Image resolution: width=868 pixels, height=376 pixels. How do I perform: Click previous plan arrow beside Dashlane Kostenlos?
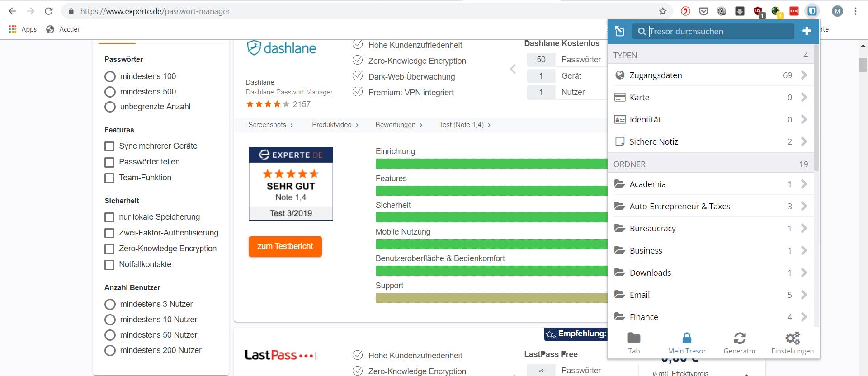pos(513,69)
